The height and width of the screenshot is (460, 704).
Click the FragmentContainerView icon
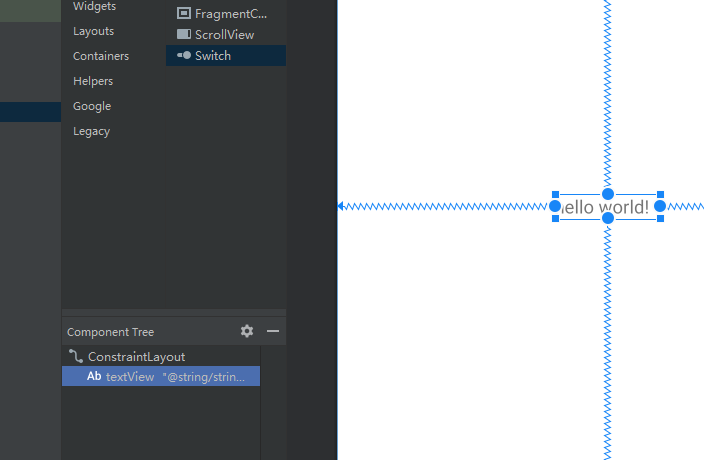[184, 13]
